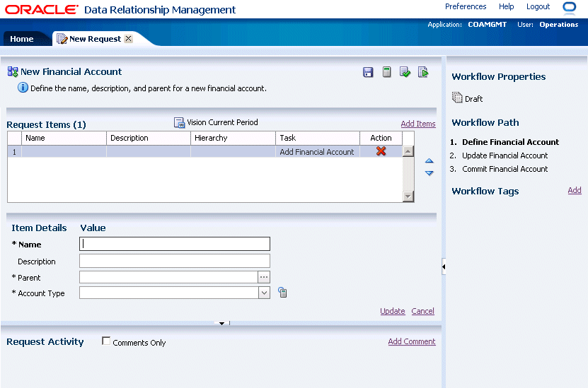Click the Add Financial Account task cell
The image size is (588, 388).
[318, 152]
